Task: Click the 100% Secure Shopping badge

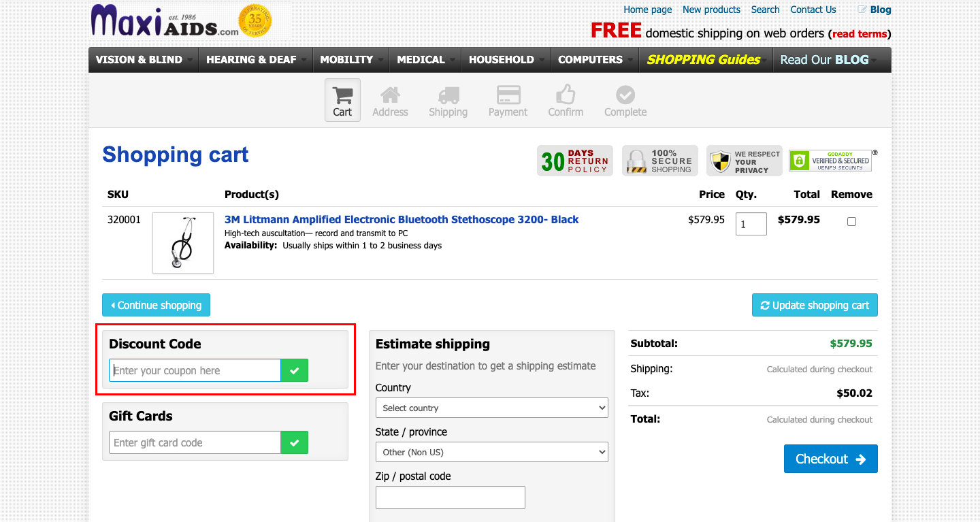Action: [660, 161]
